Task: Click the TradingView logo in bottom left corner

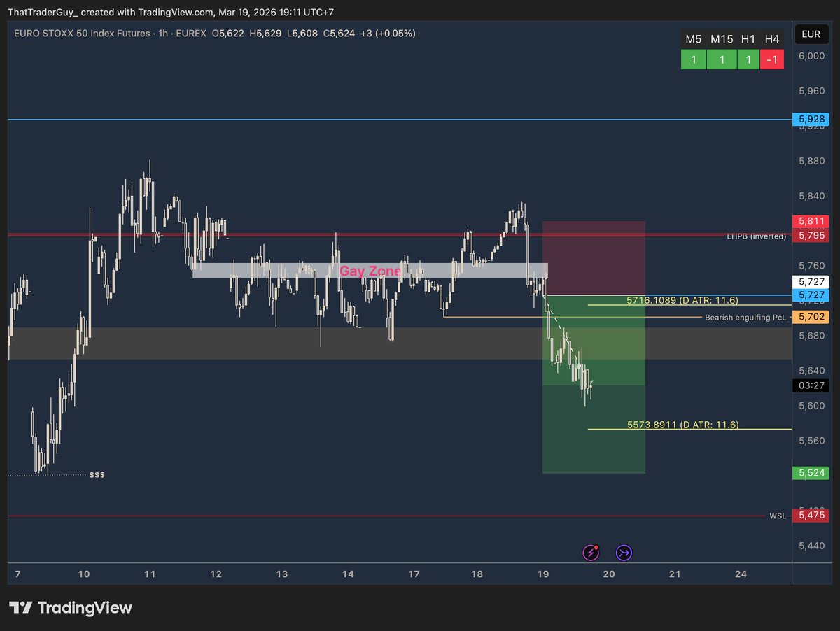Action: coord(70,607)
